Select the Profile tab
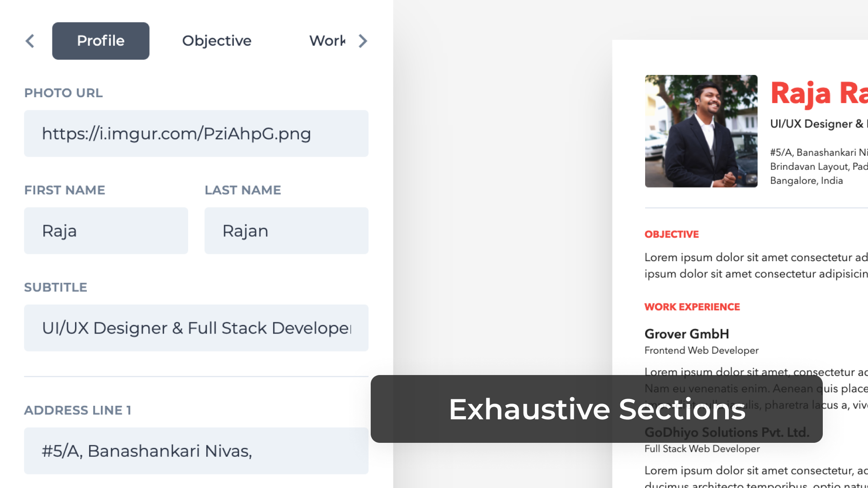The image size is (868, 488). (x=101, y=41)
